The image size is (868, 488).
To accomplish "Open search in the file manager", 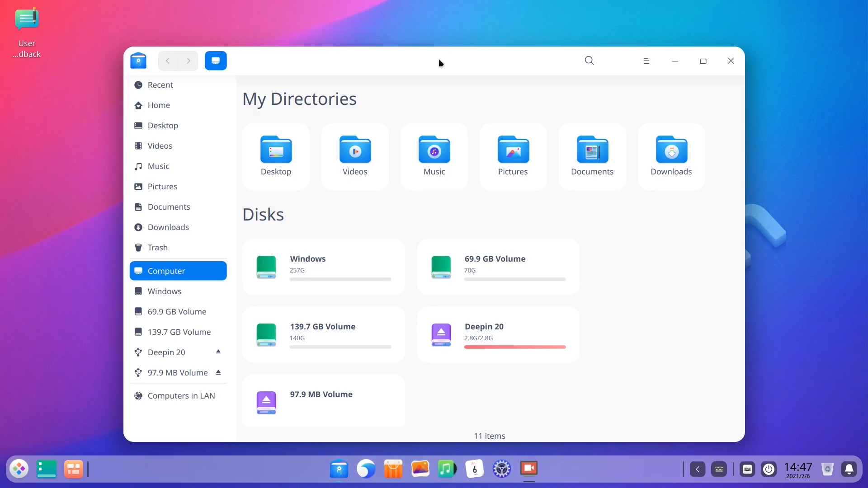I will point(589,60).
